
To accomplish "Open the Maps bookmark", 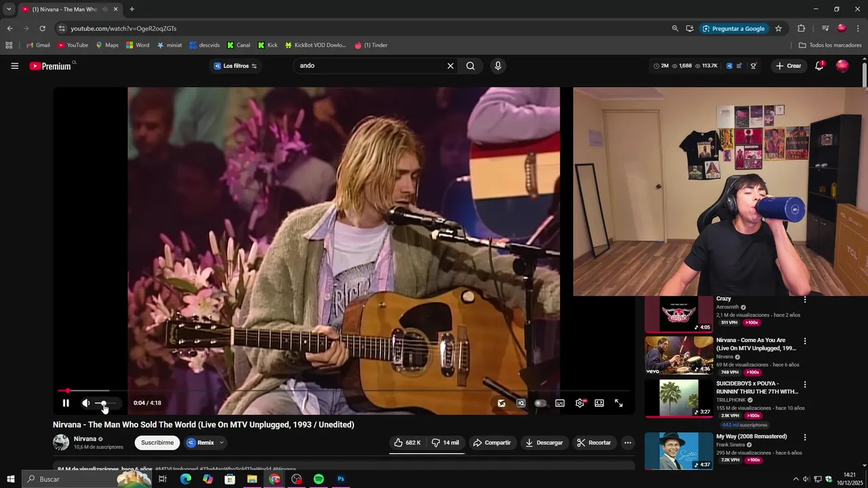I will coord(107,45).
